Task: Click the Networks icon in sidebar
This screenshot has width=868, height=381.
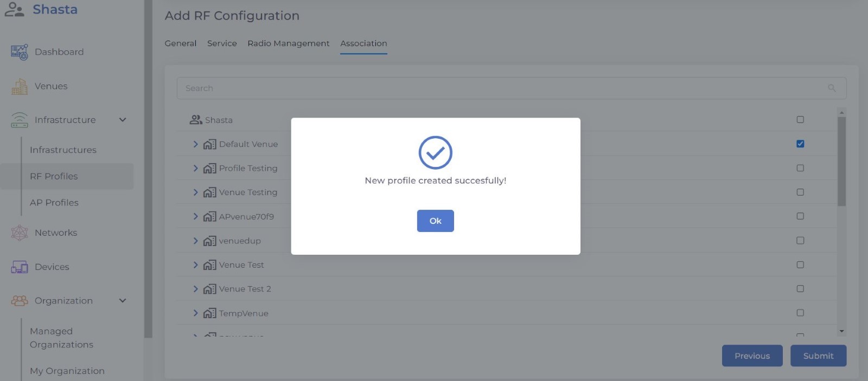Action: click(x=20, y=233)
